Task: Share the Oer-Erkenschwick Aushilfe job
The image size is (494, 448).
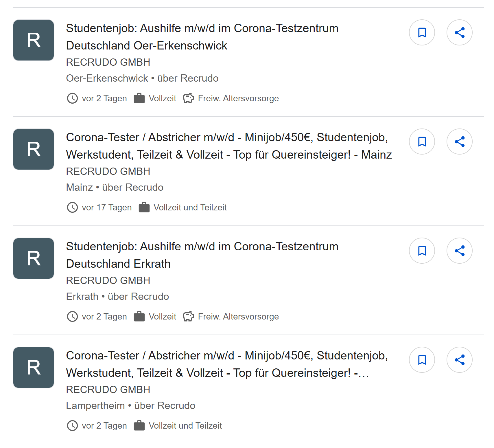Action: click(x=460, y=32)
